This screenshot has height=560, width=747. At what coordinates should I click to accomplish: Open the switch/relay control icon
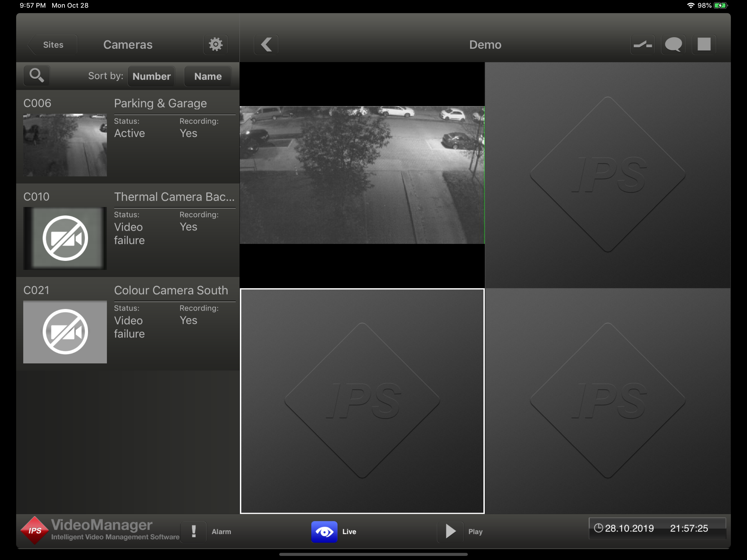coord(642,44)
